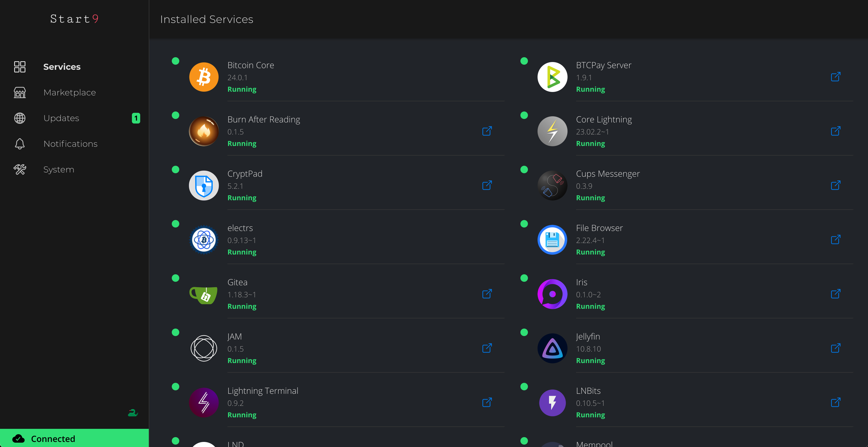Screen dimensions: 868x447
Task: Launch Iris UI external link icon
Action: [836, 294]
